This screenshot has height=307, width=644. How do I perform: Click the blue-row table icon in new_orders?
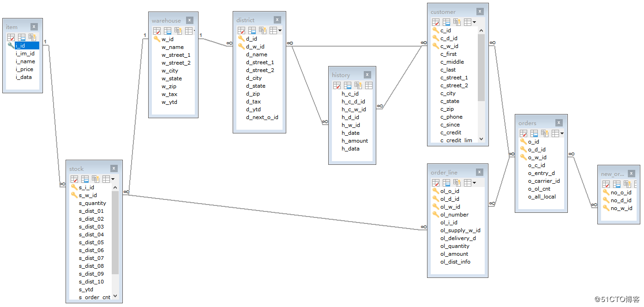tap(617, 184)
